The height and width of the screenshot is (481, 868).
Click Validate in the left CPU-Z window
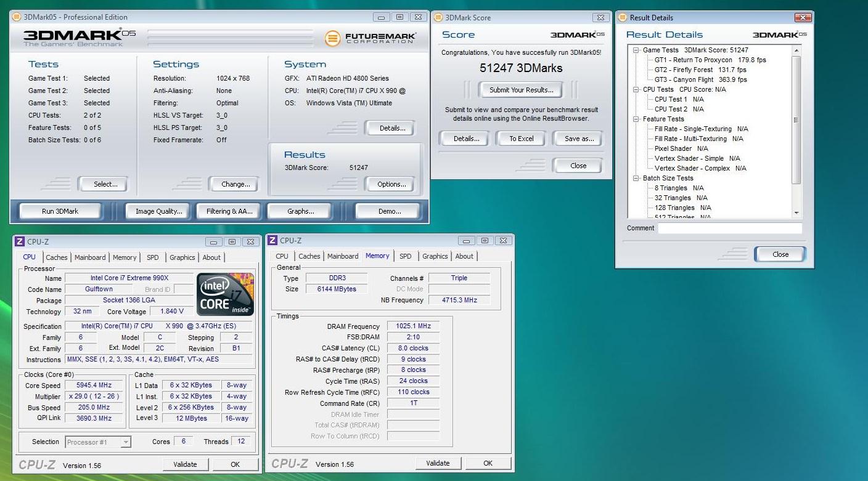(185, 464)
